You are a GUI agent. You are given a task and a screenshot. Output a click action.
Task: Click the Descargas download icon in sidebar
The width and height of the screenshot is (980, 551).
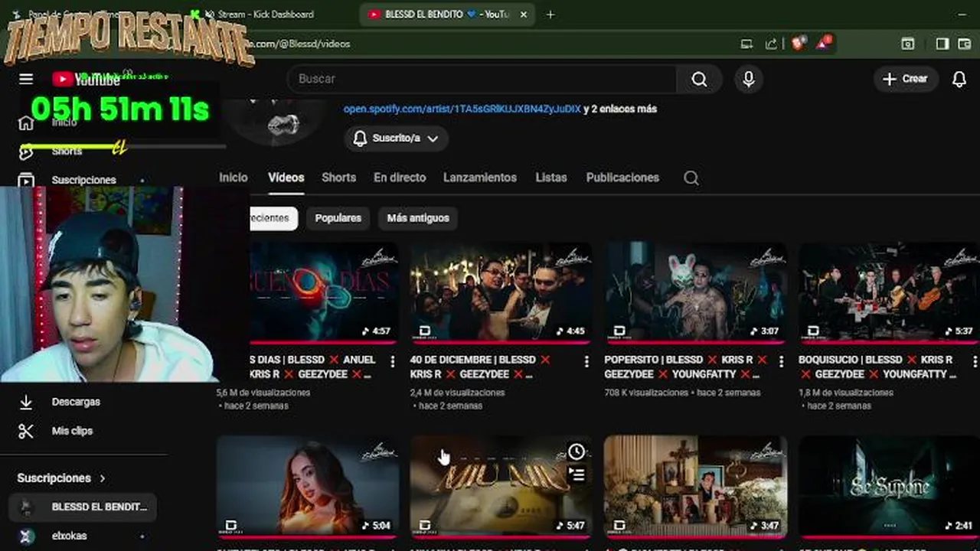[x=26, y=402]
